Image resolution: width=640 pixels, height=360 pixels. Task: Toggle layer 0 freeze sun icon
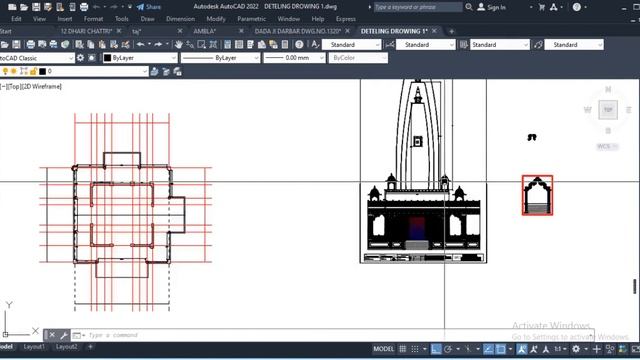click(14, 71)
